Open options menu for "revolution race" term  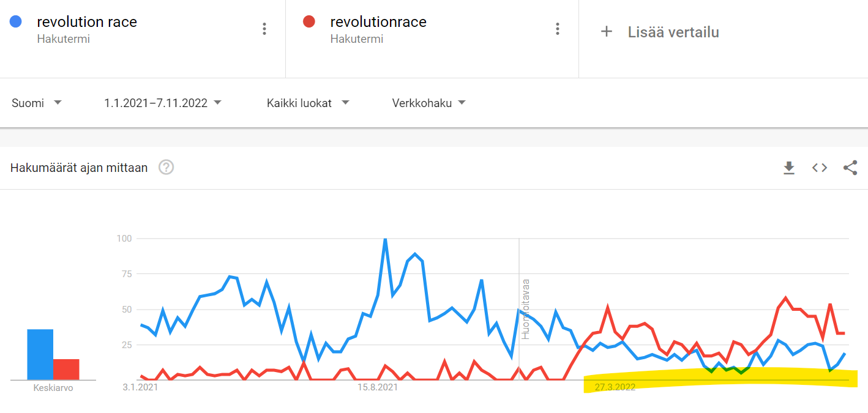[x=264, y=29]
